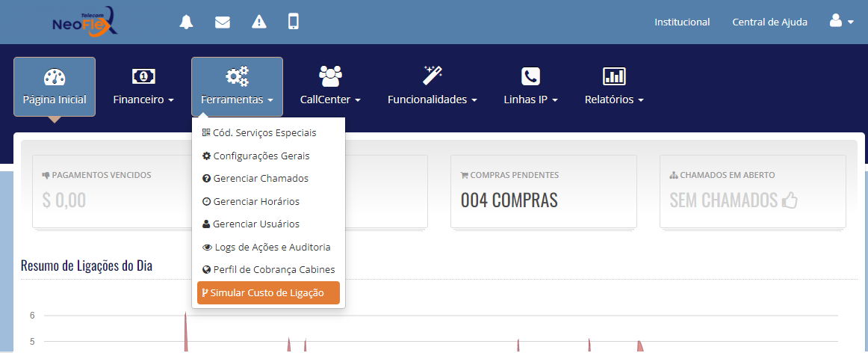
Task: Click the SEM CHAMADOS status text
Action: [x=724, y=200]
